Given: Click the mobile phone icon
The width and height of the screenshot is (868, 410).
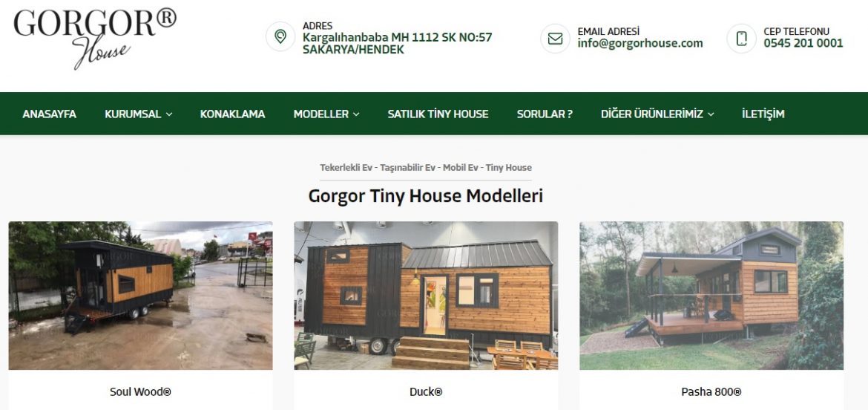Looking at the screenshot, I should 742,38.
